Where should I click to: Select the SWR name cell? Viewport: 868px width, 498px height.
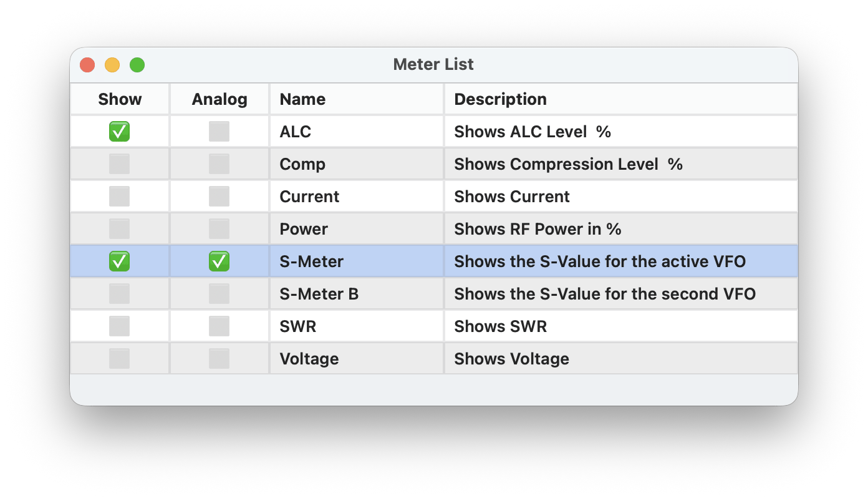coord(357,326)
